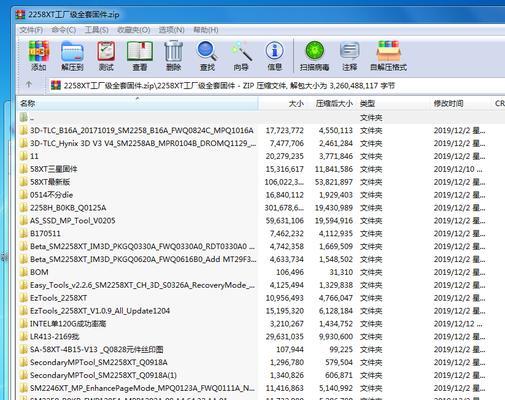Show archive 信息 (Info) icon
This screenshot has width=505, height=400.
click(274, 55)
